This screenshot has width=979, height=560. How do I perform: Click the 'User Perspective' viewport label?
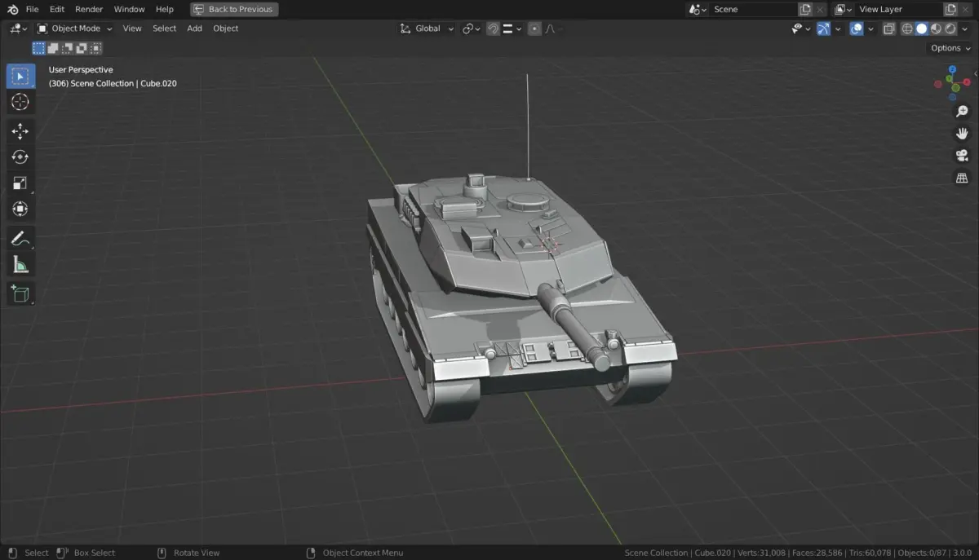click(81, 70)
